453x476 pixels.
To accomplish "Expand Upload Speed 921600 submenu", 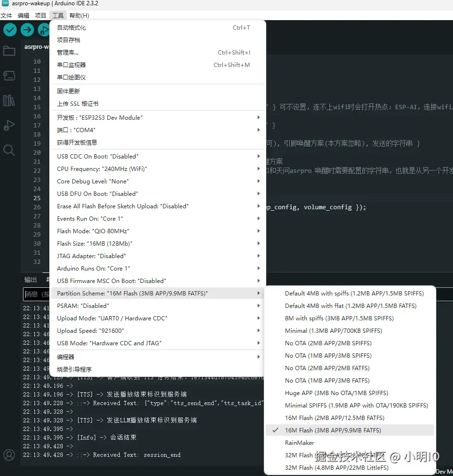I will 158,330.
